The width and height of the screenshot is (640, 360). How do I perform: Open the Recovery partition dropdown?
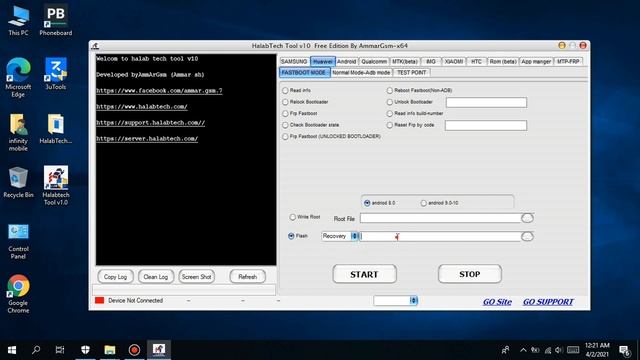340,236
